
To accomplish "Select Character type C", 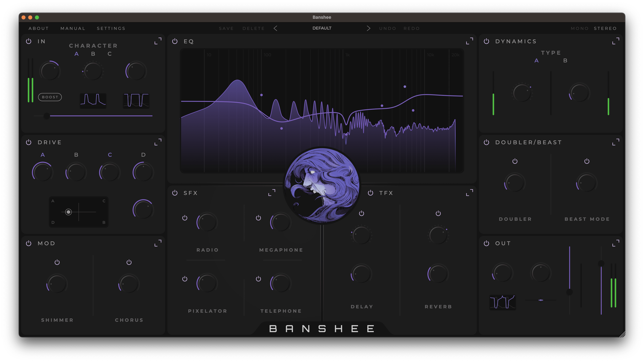I will [109, 54].
